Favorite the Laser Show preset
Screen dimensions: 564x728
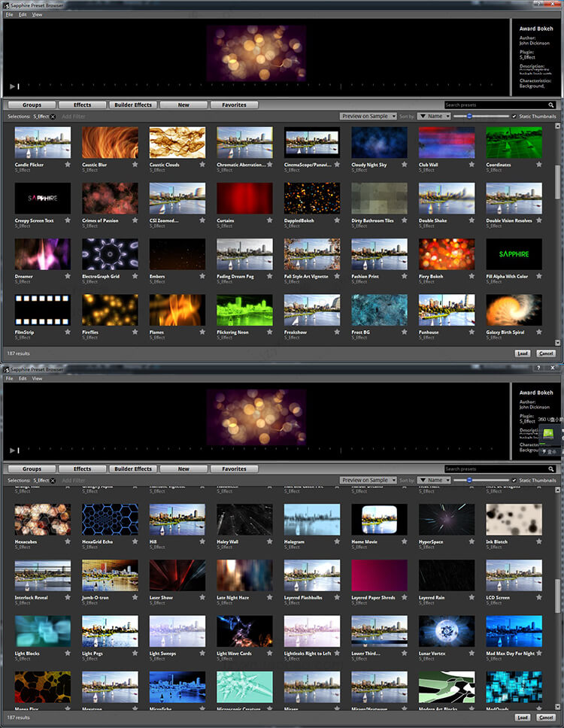pyautogui.click(x=202, y=597)
